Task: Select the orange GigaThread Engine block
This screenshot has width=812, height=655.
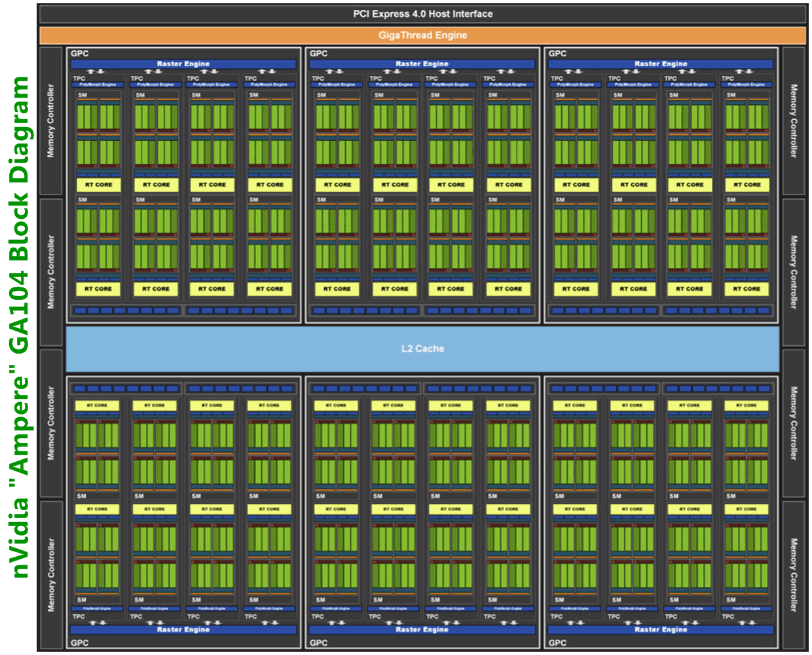Action: pos(422,35)
